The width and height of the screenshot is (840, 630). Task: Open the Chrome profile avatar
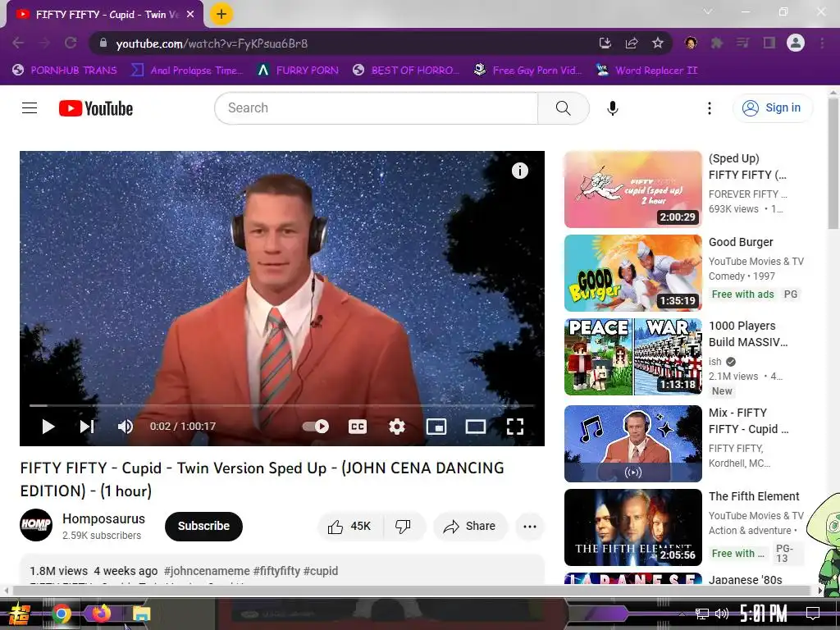tap(796, 43)
